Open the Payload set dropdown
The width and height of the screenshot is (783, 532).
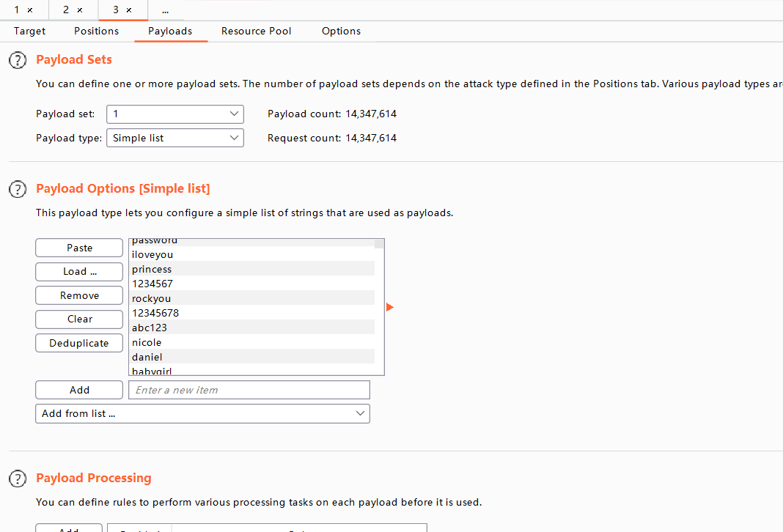pos(175,114)
